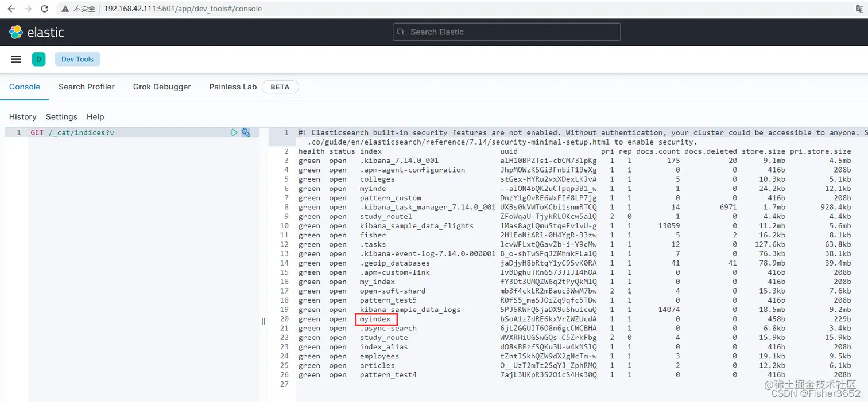The image size is (868, 402).
Task: Click the browser address bar URL
Action: click(x=183, y=9)
